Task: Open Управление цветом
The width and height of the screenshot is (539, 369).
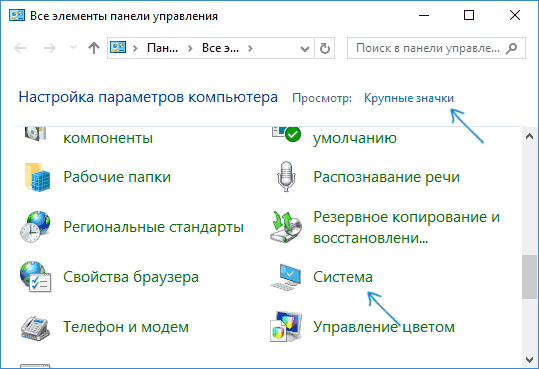Action: coord(384,327)
